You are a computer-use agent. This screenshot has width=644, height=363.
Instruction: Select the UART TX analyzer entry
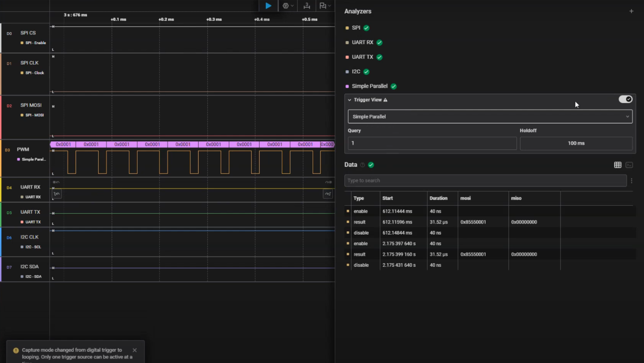tap(362, 57)
